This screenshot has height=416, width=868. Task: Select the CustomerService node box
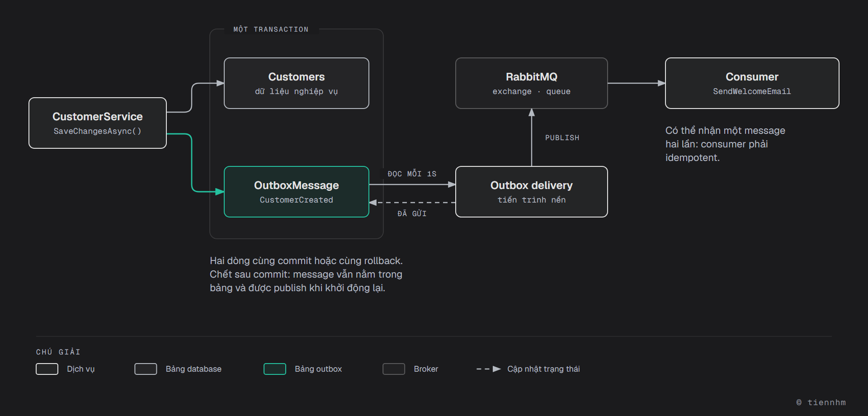coord(98,123)
